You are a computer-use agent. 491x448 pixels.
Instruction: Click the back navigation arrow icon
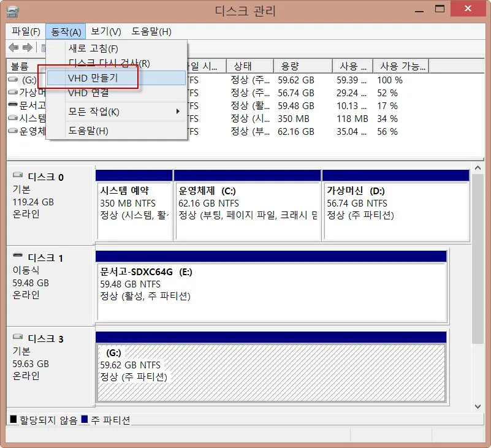click(12, 48)
